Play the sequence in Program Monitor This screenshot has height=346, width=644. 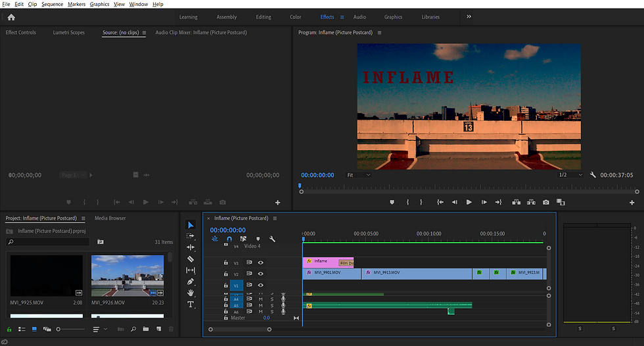coord(469,202)
